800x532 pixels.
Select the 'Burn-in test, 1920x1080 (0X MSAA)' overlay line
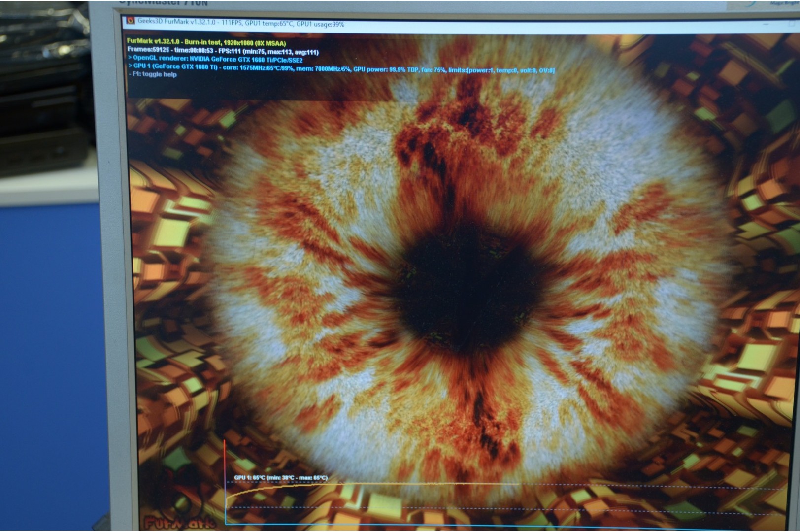[206, 42]
